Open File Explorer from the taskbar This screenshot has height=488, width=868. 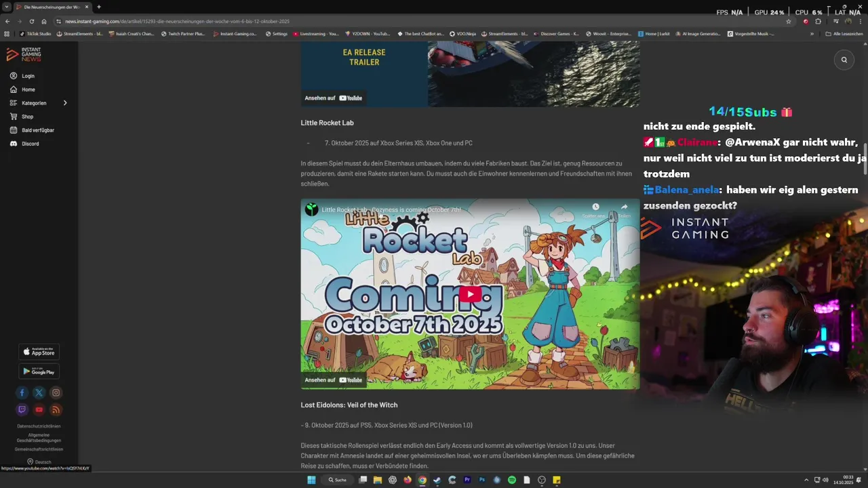click(x=378, y=480)
